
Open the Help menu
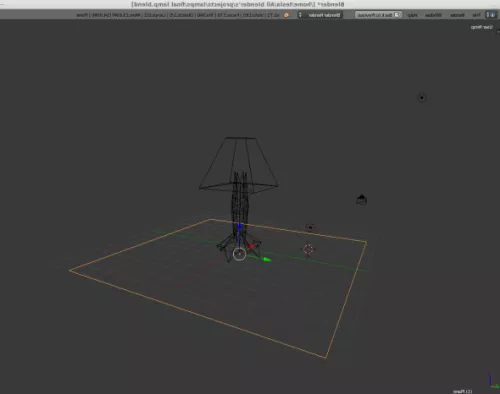(x=412, y=15)
